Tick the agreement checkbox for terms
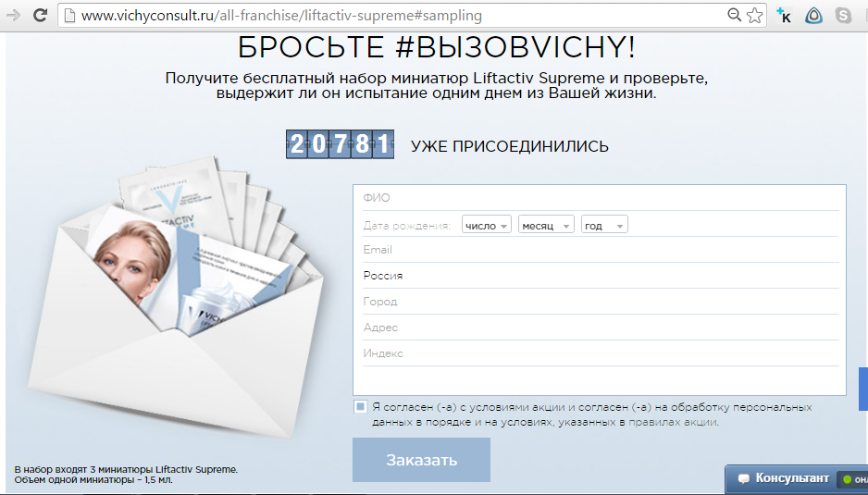Image resolution: width=868 pixels, height=495 pixels. coord(360,407)
